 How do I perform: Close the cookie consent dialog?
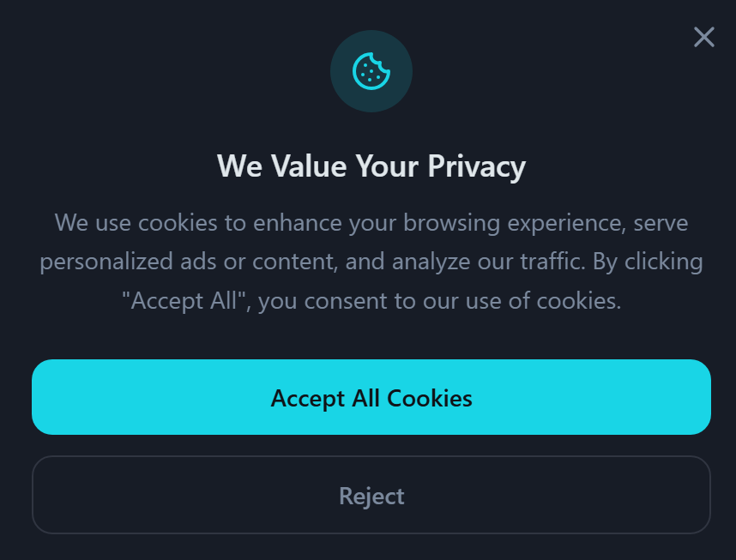(703, 37)
